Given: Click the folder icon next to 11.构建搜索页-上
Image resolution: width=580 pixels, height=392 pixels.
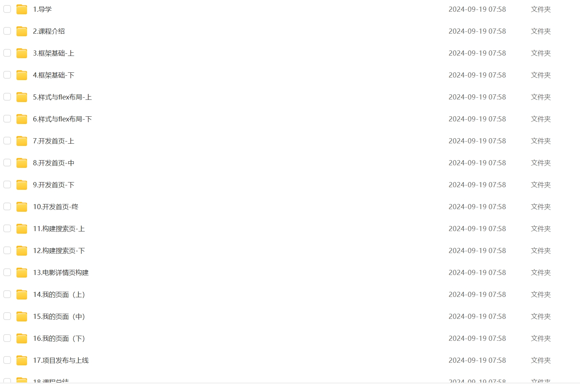Looking at the screenshot, I should click(22, 229).
